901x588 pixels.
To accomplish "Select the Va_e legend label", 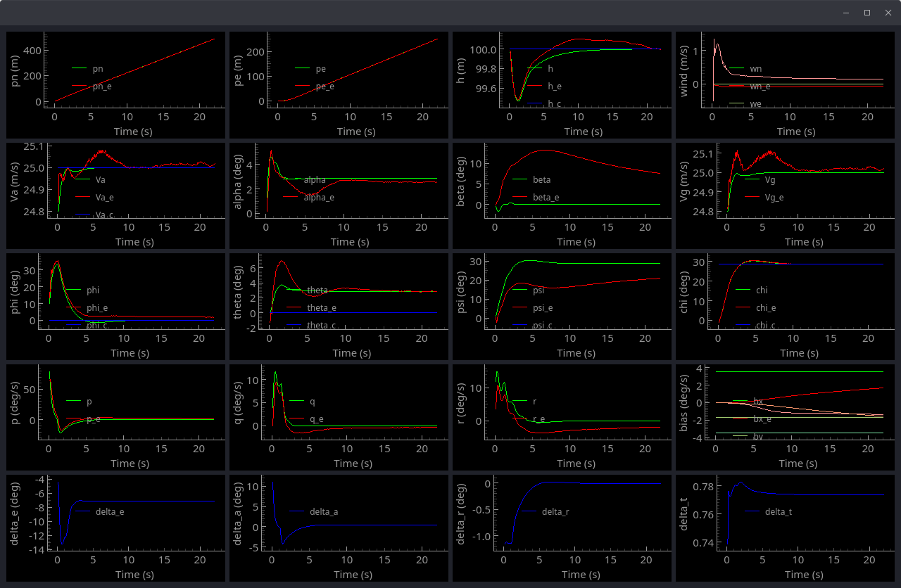I will [104, 198].
